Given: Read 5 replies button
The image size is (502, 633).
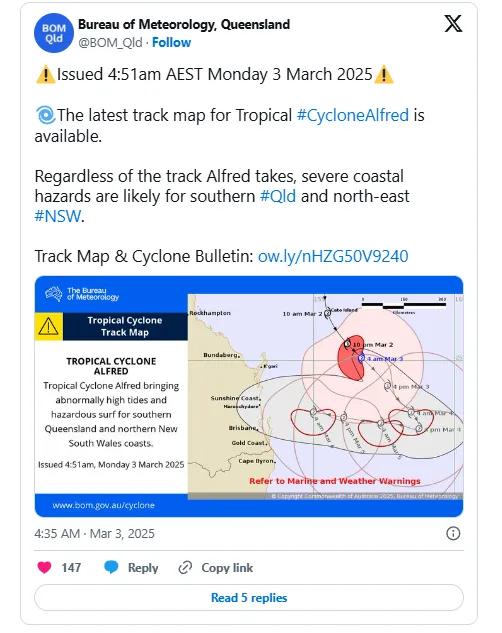Looking at the screenshot, I should click(x=249, y=597).
